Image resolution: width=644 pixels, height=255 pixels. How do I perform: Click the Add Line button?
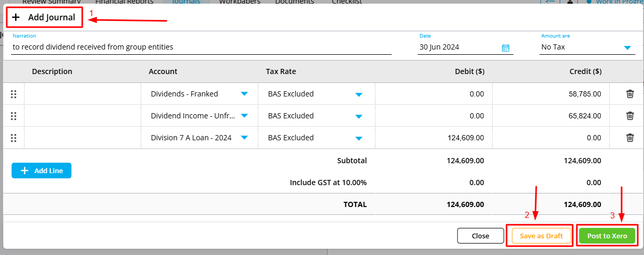(x=42, y=171)
